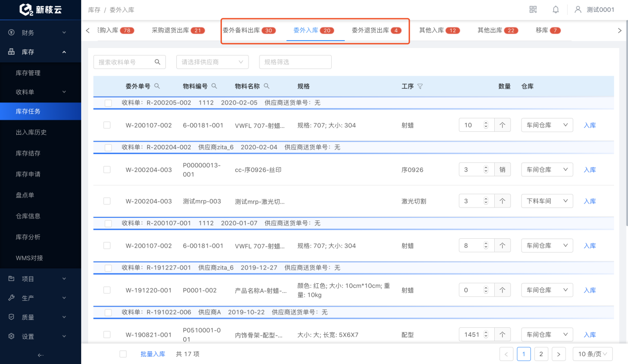Screen dimensions: 628x364
Task: Tick the checkbox for 收料单 R-200204-002
Action: [x=108, y=148]
